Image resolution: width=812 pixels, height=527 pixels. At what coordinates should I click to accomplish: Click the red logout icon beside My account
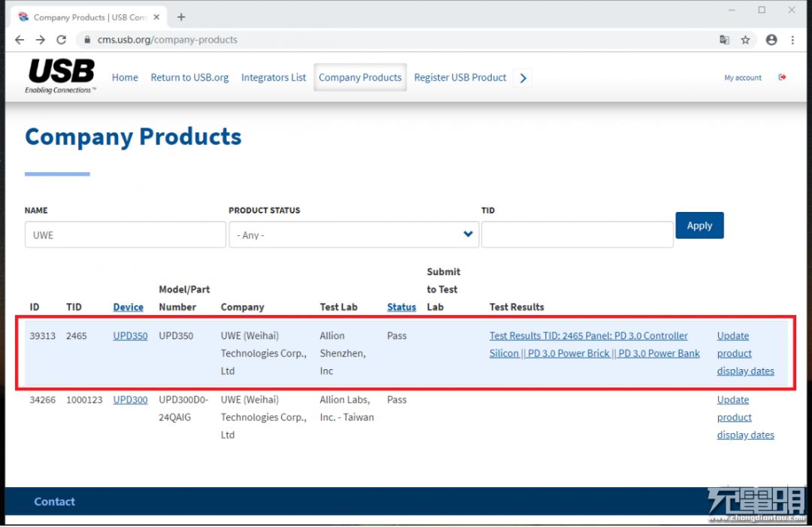coord(782,77)
